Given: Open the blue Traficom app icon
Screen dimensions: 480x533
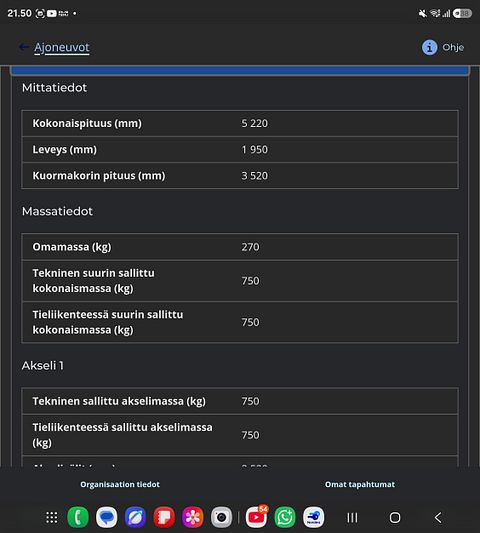Looking at the screenshot, I should pyautogui.click(x=313, y=517).
